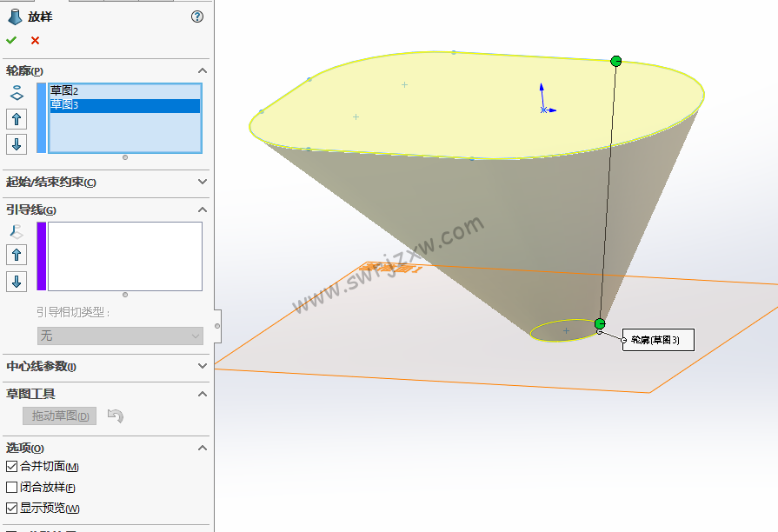Image resolution: width=778 pixels, height=532 pixels.
Task: Click the guide line move-down arrow
Action: point(16,281)
